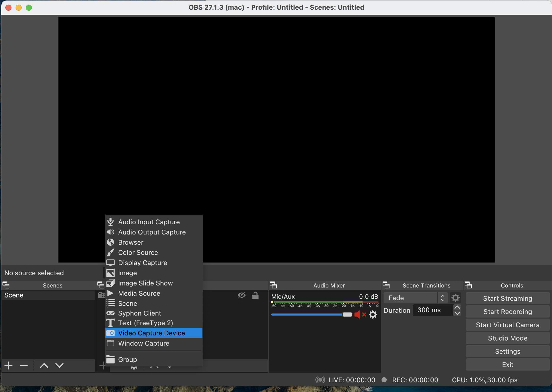
Task: Click Start Recording button
Action: pyautogui.click(x=508, y=311)
